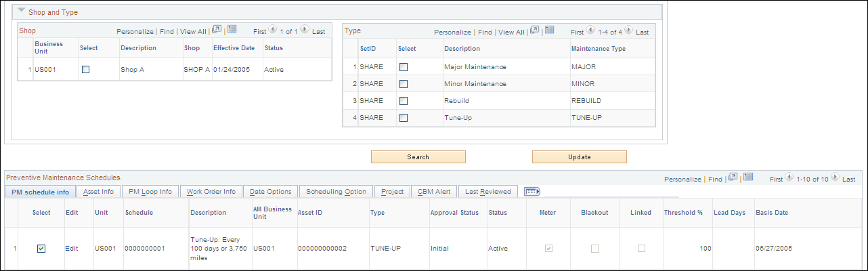Open the Shop A description link
868x271 pixels.
(x=132, y=69)
